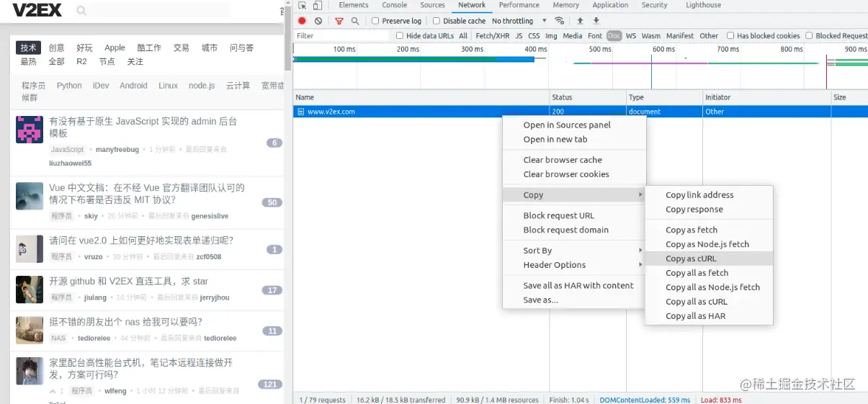868x404 pixels.
Task: Enable Disable cache checkbox
Action: tap(437, 21)
